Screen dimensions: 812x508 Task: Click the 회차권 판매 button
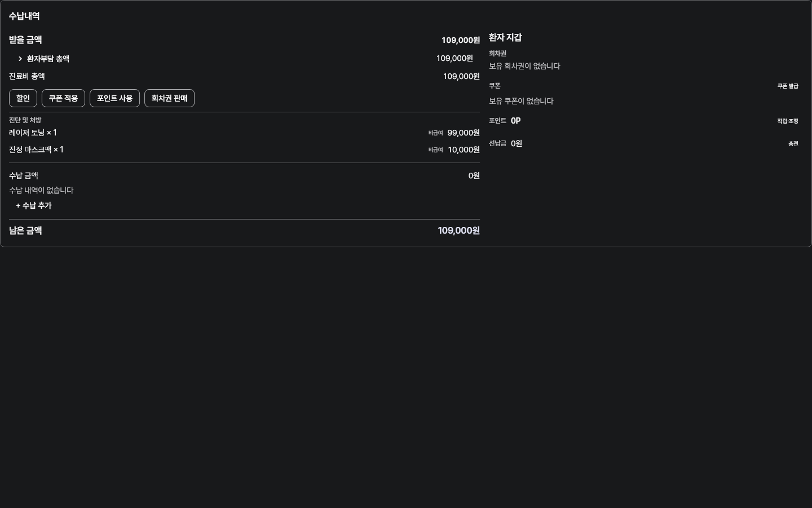click(x=169, y=98)
